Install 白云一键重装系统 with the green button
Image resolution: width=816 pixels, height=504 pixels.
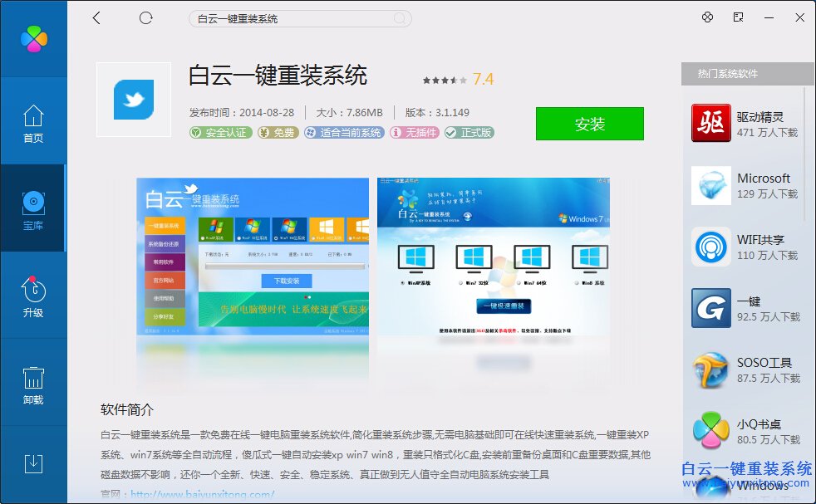tap(589, 123)
